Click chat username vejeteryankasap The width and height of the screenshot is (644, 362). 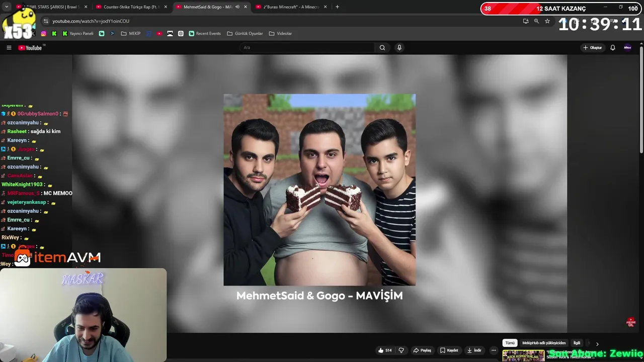pyautogui.click(x=27, y=202)
